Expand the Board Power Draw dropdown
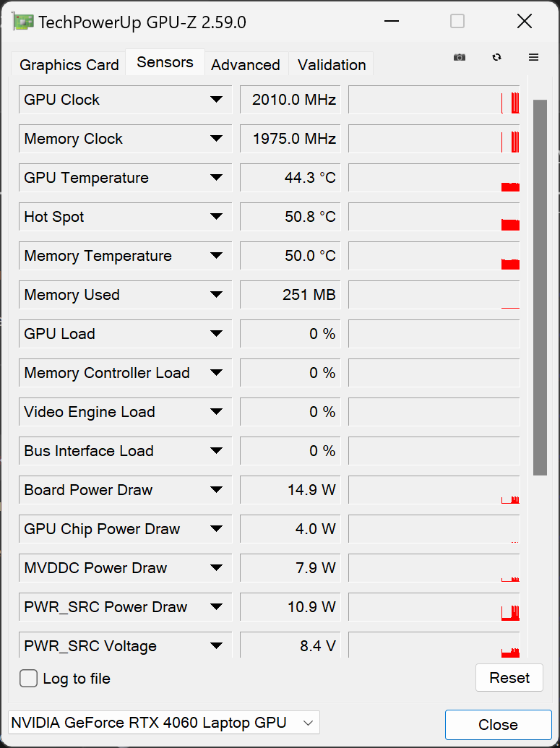The width and height of the screenshot is (560, 748). [x=216, y=489]
